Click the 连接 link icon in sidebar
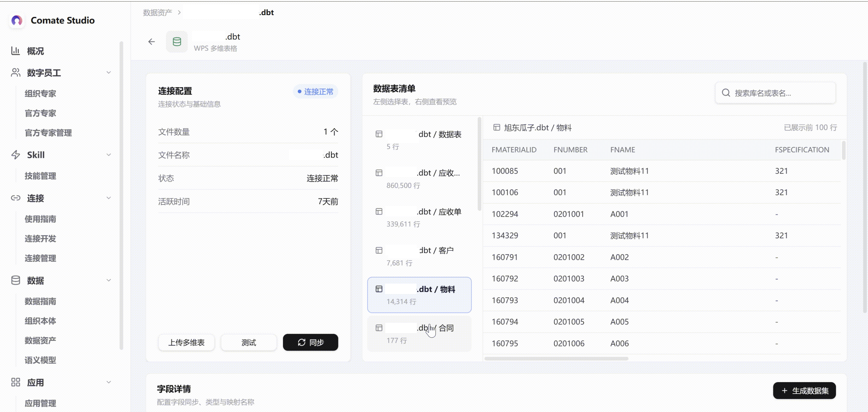The image size is (868, 412). pos(15,198)
